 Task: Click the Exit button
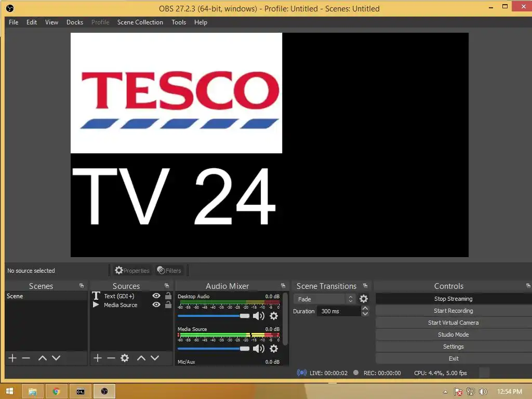click(x=453, y=358)
